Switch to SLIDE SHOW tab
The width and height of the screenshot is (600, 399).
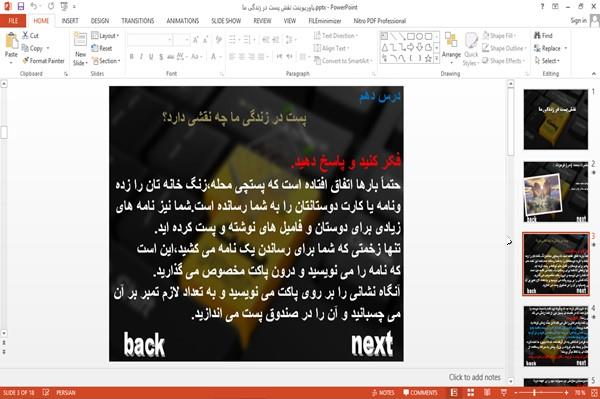[226, 21]
